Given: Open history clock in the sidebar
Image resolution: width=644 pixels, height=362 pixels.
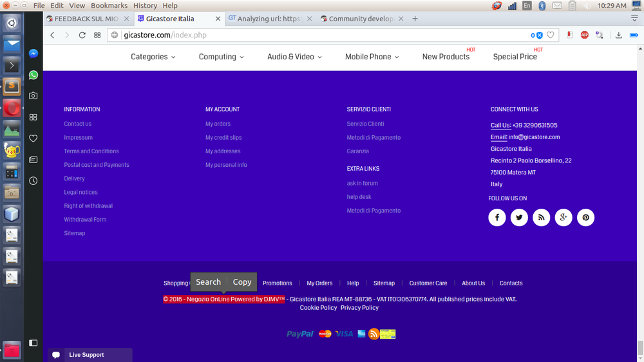Looking at the screenshot, I should point(33,181).
